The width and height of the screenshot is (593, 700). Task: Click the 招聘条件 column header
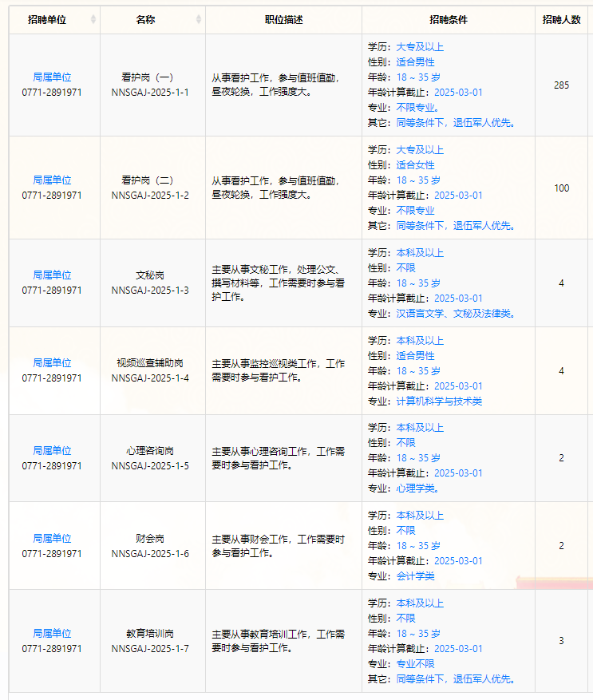click(x=448, y=19)
